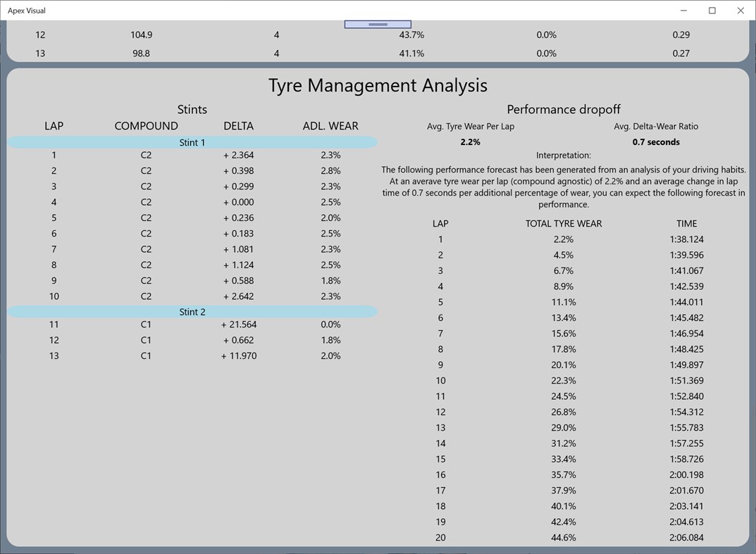Click forecast time 2:06.084
This screenshot has width=756, height=554.
[686, 538]
